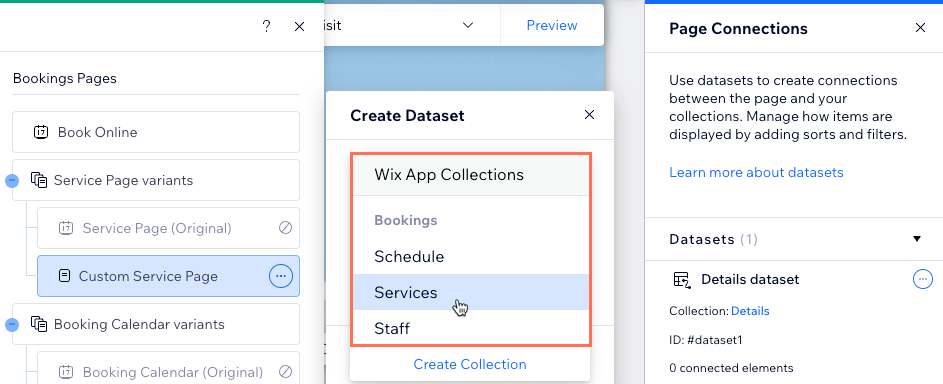943x384 pixels.
Task: Open the page selector dropdown chevron
Action: click(468, 25)
